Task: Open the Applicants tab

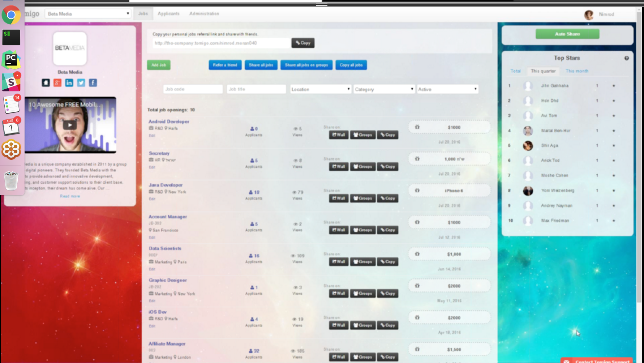Action: click(x=168, y=14)
